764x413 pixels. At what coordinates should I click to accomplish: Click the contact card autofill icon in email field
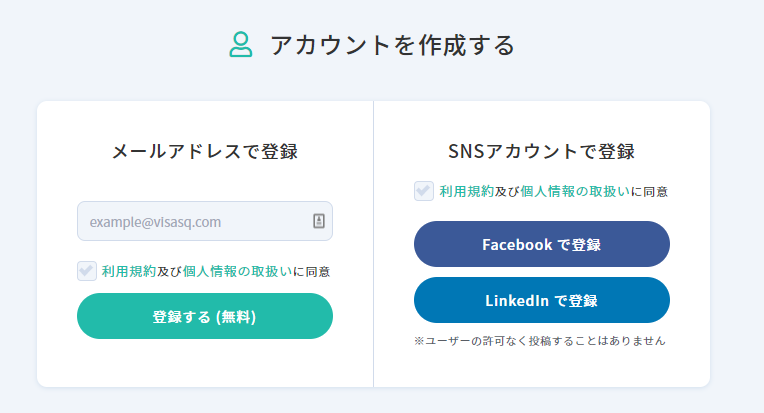[319, 221]
